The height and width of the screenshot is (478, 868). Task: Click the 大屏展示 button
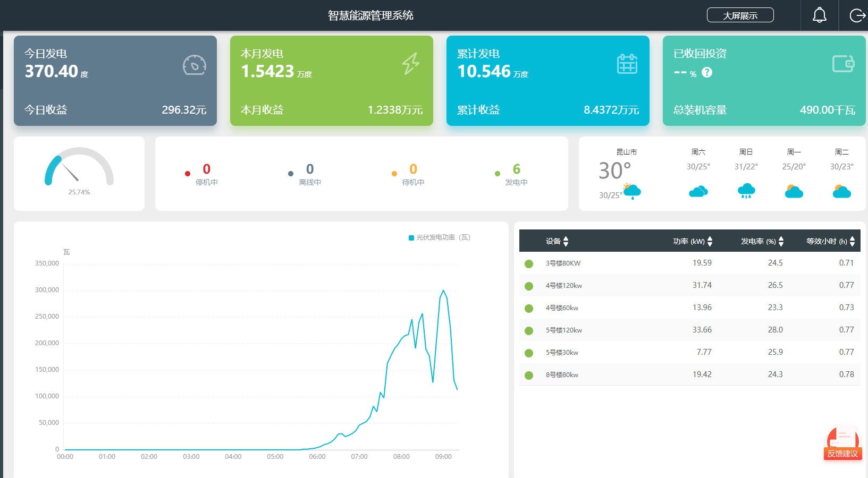740,15
